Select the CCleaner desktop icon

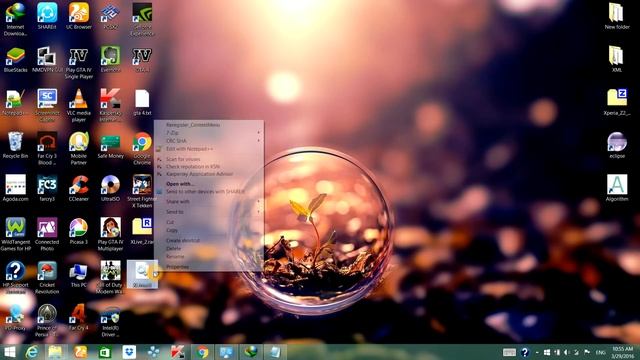coord(79,188)
